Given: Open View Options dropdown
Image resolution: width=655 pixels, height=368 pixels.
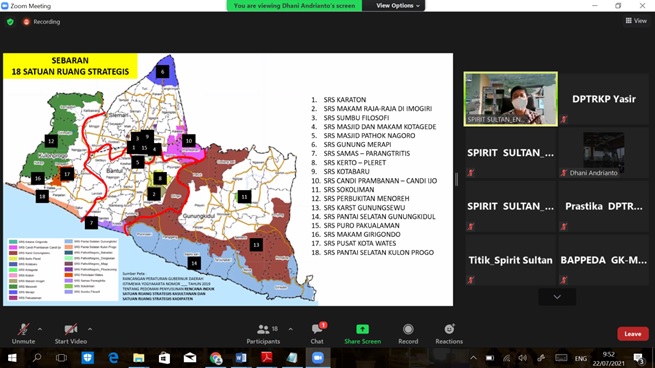Looking at the screenshot, I should (398, 5).
